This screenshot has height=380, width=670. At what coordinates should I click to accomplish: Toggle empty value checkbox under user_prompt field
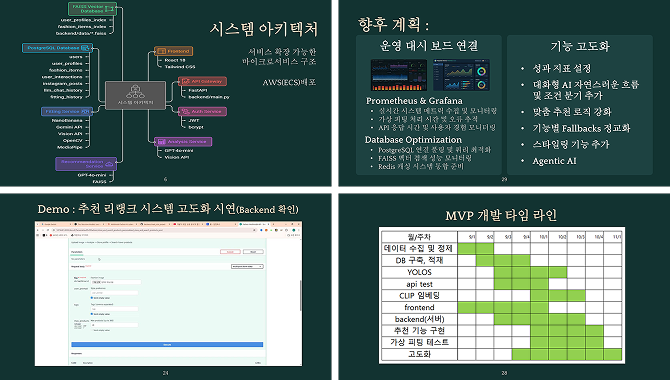click(x=92, y=298)
